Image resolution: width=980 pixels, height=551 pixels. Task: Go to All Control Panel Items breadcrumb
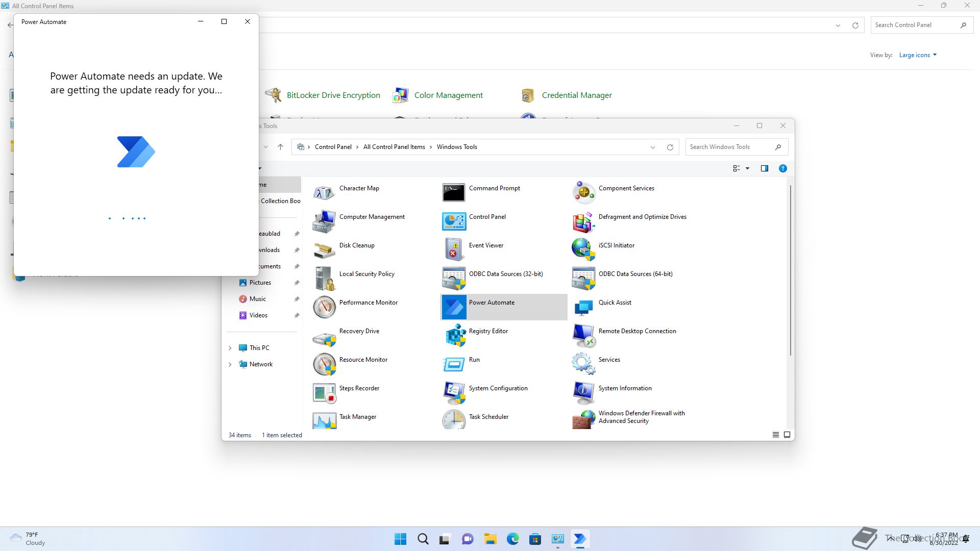click(394, 147)
